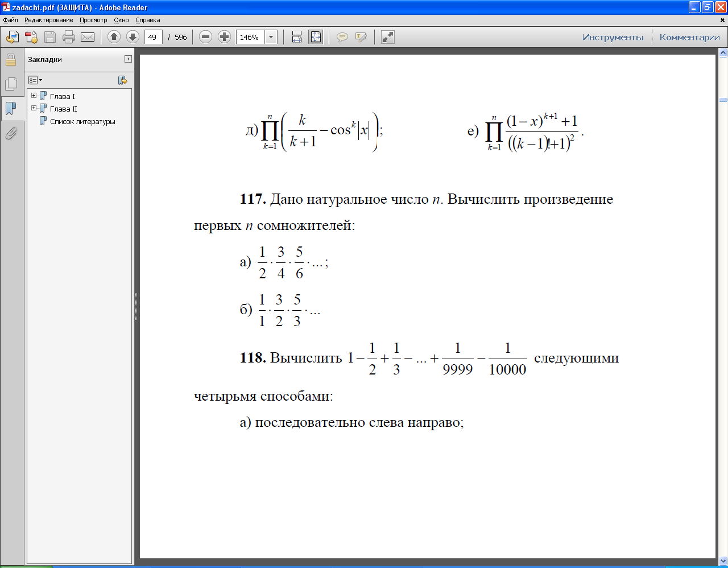Open the Окно menu
Viewport: 728px width, 568px height.
coord(121,20)
